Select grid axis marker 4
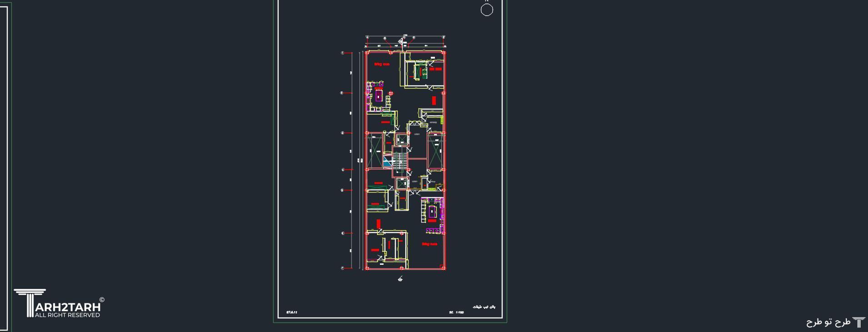Image resolution: width=868 pixels, height=332 pixels. [342, 170]
